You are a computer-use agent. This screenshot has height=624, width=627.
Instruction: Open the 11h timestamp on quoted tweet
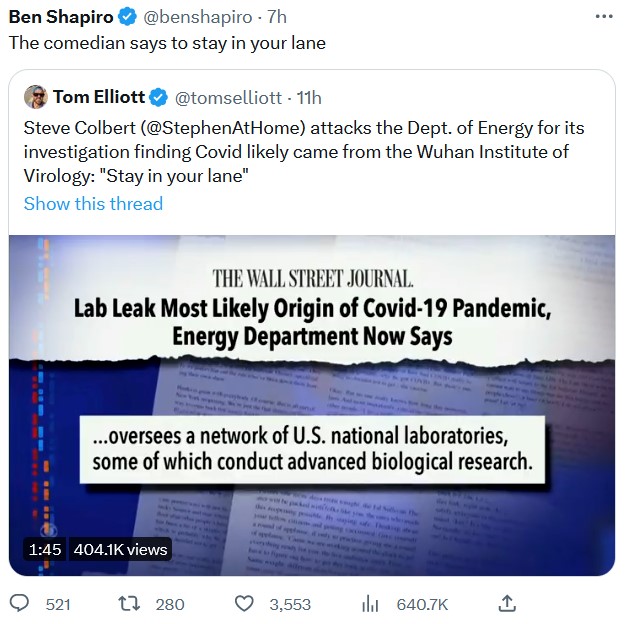pyautogui.click(x=310, y=97)
